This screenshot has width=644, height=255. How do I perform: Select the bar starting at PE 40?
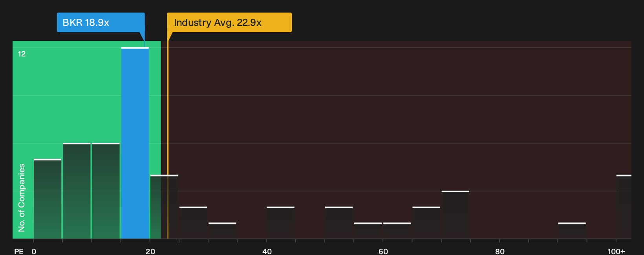click(x=281, y=222)
